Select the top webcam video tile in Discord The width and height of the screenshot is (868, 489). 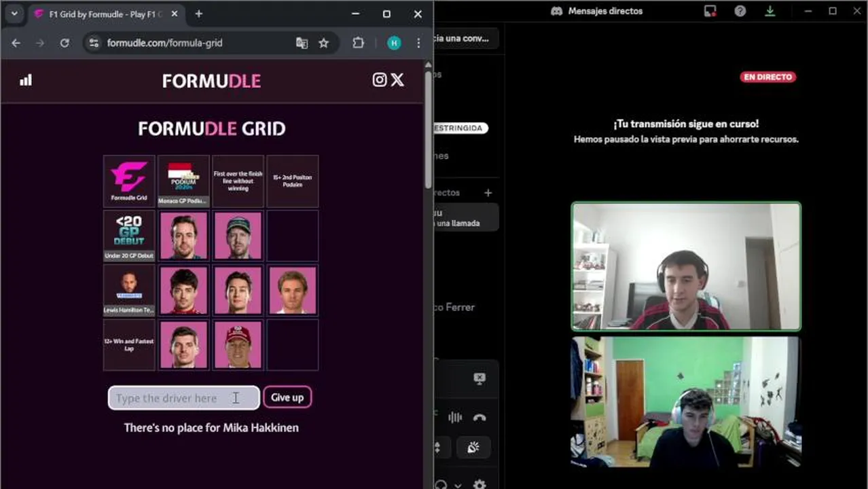tap(686, 266)
